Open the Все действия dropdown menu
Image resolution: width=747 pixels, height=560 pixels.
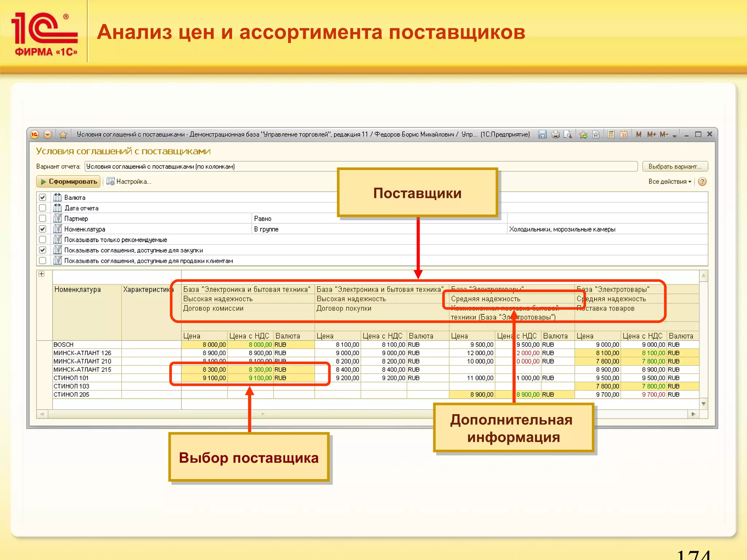click(x=670, y=182)
